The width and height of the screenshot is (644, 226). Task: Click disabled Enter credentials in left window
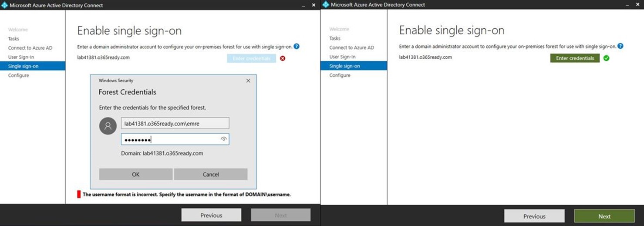(252, 58)
